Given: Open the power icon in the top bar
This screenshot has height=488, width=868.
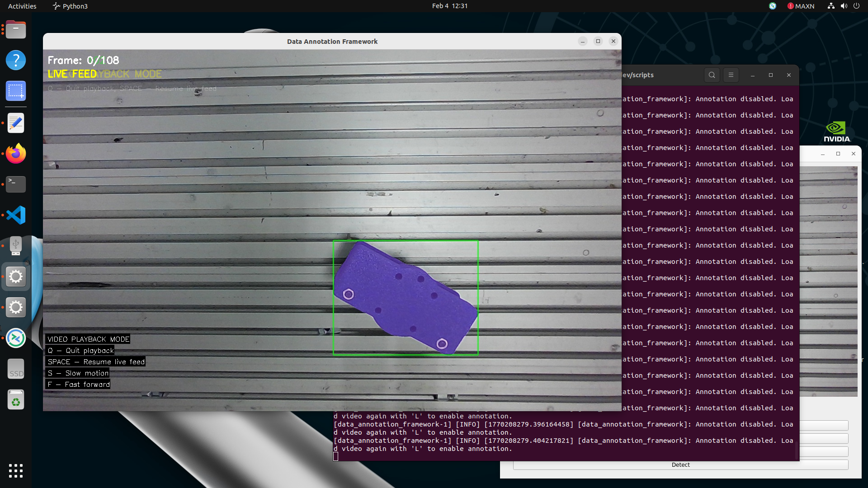Looking at the screenshot, I should tap(856, 6).
